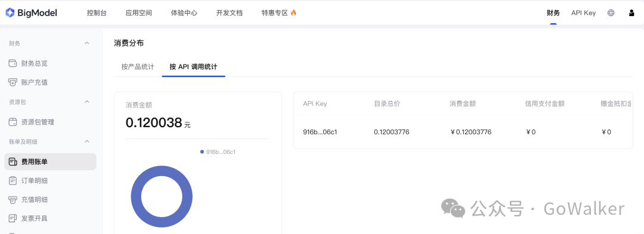644x234 pixels.
Task: Click the BigModel logo icon
Action: coord(10,13)
